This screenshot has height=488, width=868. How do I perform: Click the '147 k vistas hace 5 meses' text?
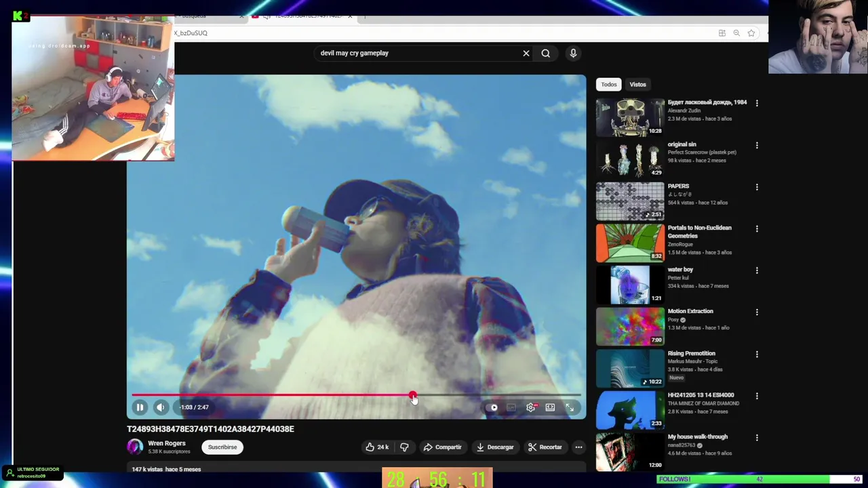tap(166, 469)
